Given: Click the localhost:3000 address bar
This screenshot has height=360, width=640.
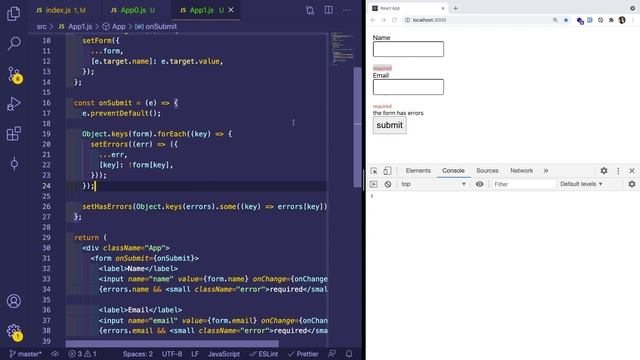Looking at the screenshot, I should point(478,20).
